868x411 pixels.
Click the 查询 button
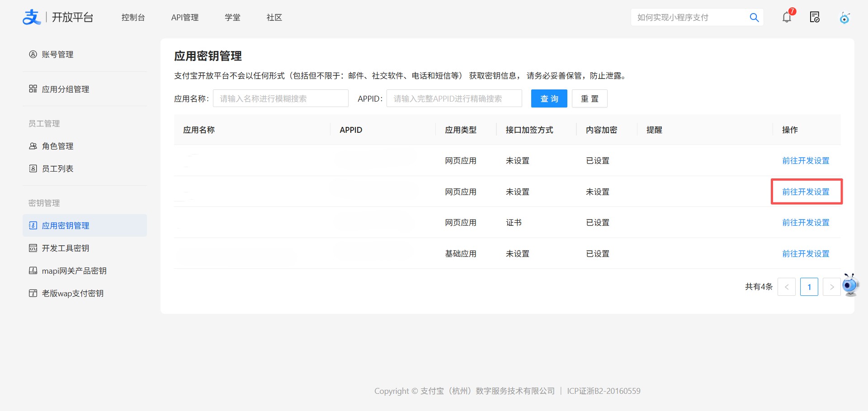click(549, 98)
